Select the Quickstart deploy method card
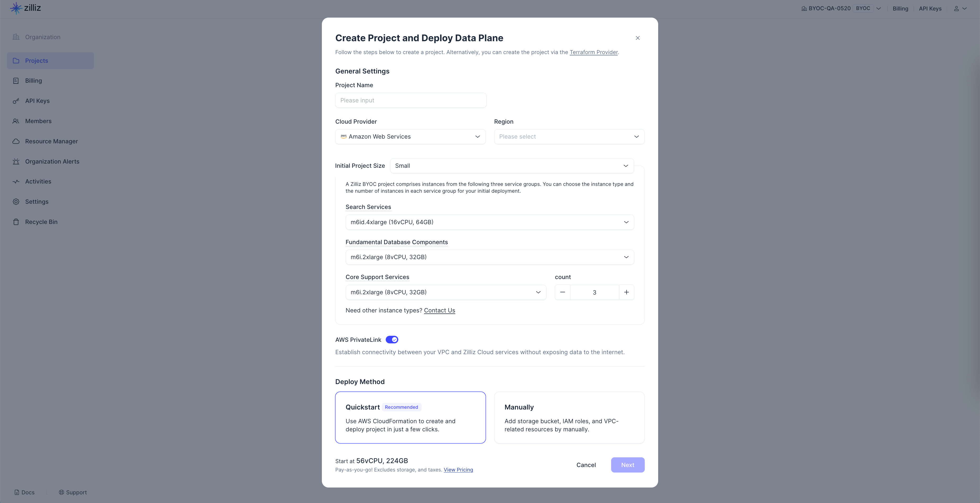 [410, 417]
